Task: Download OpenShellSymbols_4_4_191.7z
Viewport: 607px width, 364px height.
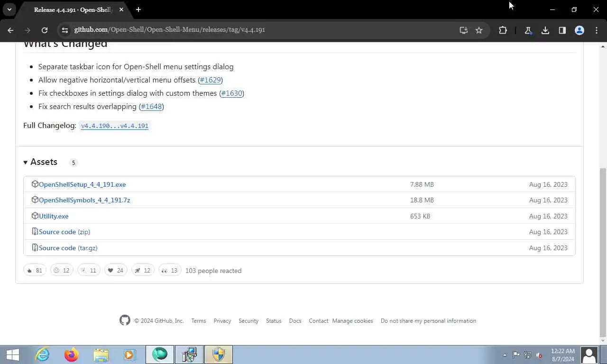Action: tap(84, 200)
